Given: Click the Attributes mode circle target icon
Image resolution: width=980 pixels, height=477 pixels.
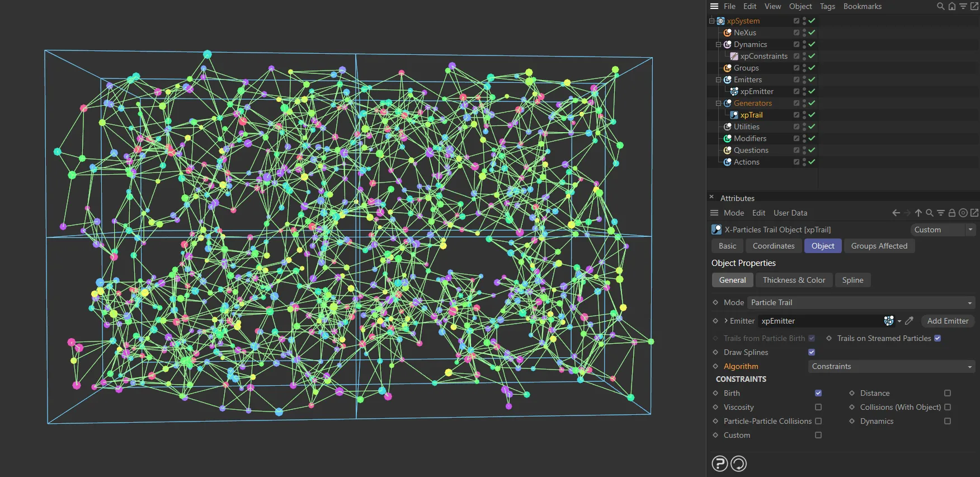Looking at the screenshot, I should click(963, 213).
